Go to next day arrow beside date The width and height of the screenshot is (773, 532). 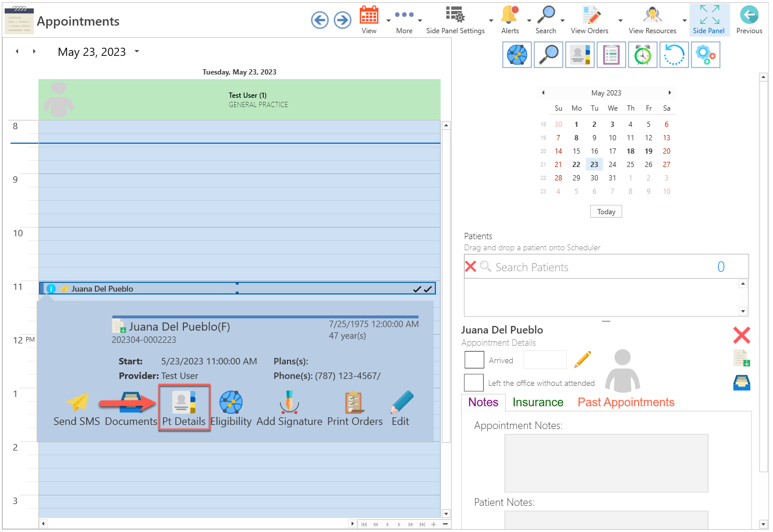point(34,51)
